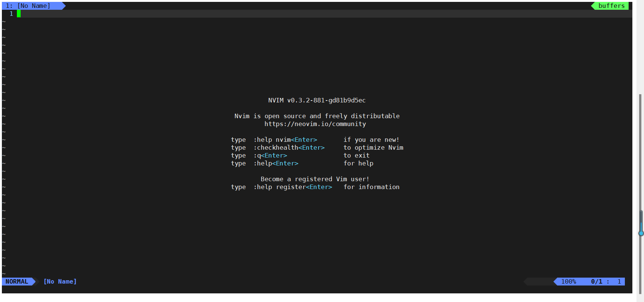Click 'Nvim is open source and freely distributable'
The width and height of the screenshot is (644, 302).
(x=317, y=116)
